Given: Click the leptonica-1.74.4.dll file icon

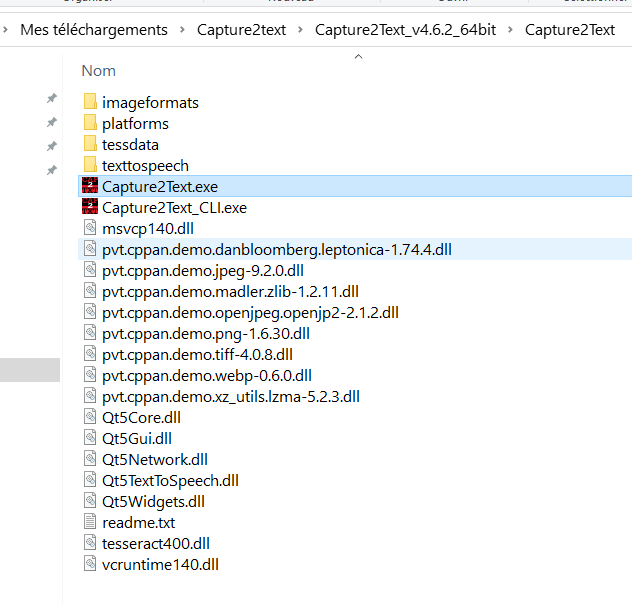Looking at the screenshot, I should pos(90,248).
